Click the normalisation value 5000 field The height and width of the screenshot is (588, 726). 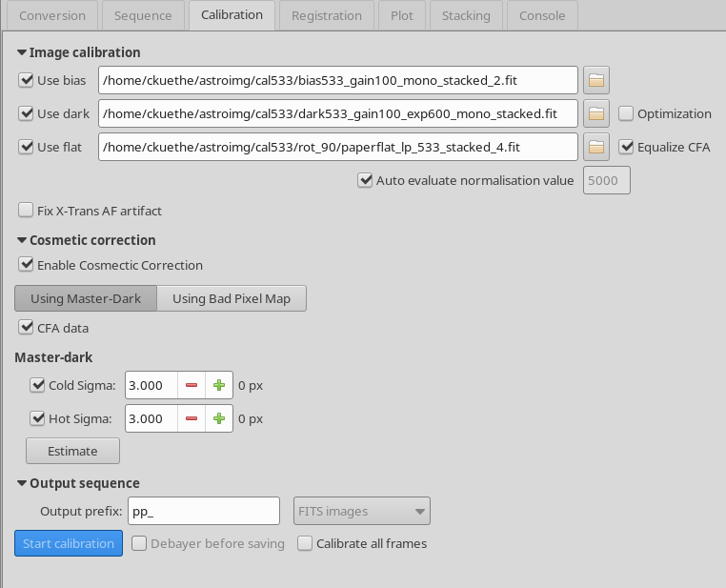tap(607, 180)
